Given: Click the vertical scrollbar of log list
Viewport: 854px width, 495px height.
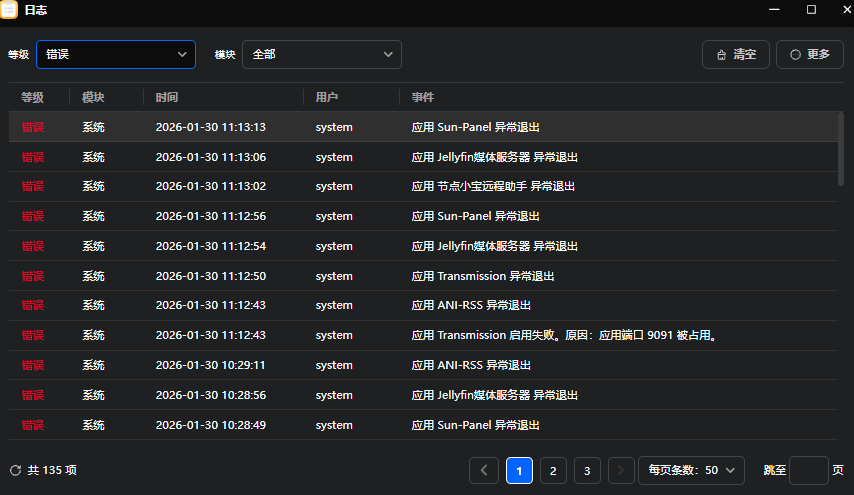Looking at the screenshot, I should point(840,150).
